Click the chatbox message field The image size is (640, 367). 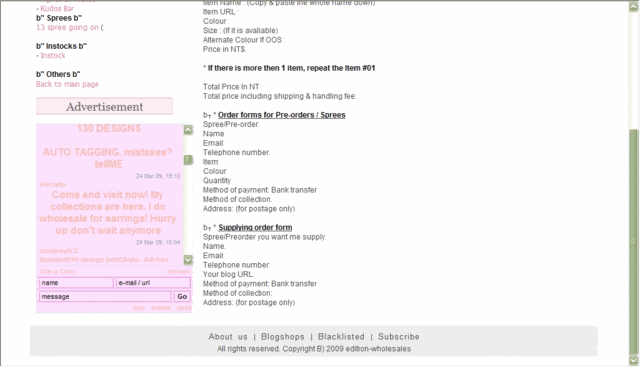click(x=105, y=297)
